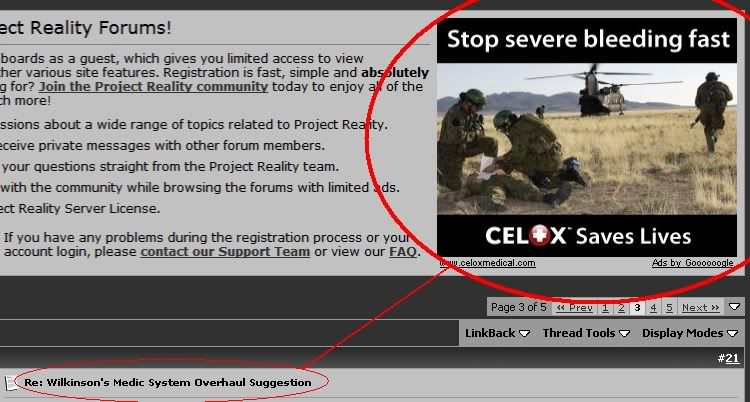Select the current page 3 indicator
Image resolution: width=750 pixels, height=402 pixels.
tap(637, 308)
